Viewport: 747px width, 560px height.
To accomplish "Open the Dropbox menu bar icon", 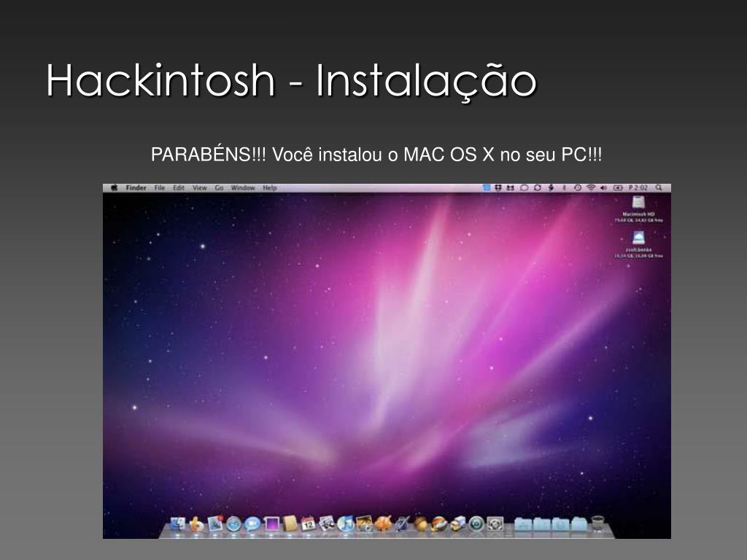I will [498, 187].
